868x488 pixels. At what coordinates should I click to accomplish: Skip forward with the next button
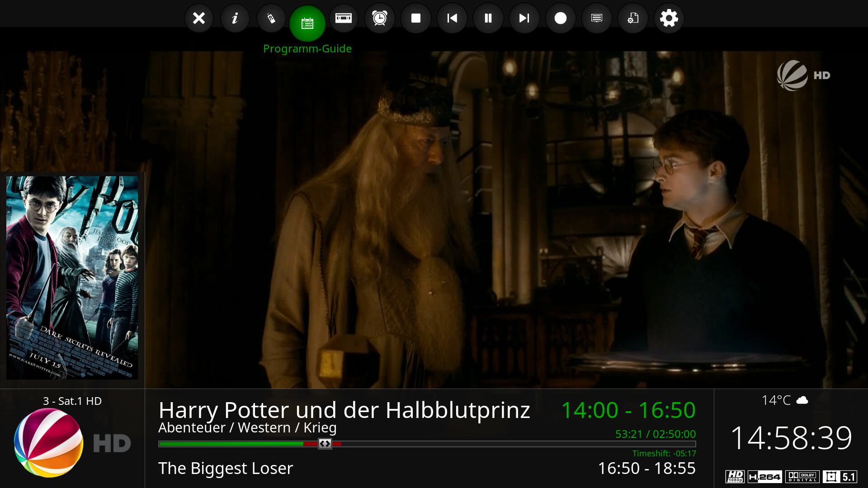click(524, 18)
